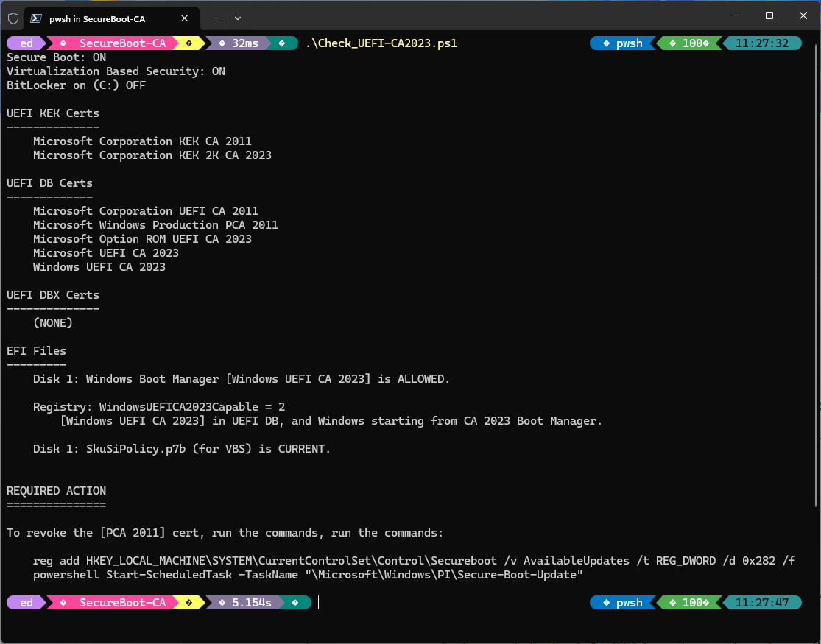Click the 5.154s duration segment in the bottom prompt
Screen dimensions: 821x644
[253, 602]
